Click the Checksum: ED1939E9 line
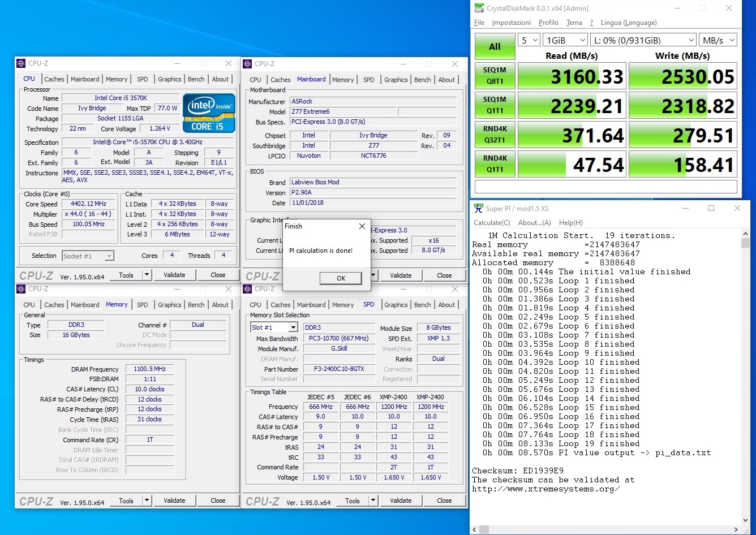Screen dimensions: 756x535 pos(518,471)
